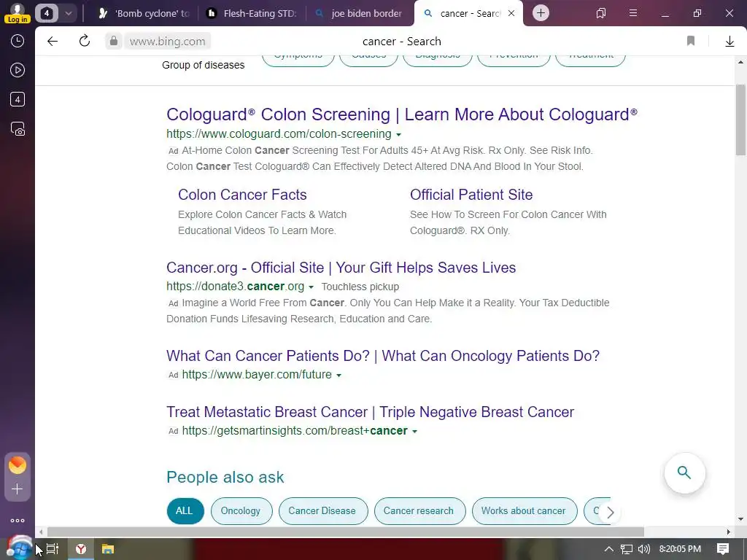Reload the current page
The width and height of the screenshot is (747, 560).
[85, 41]
